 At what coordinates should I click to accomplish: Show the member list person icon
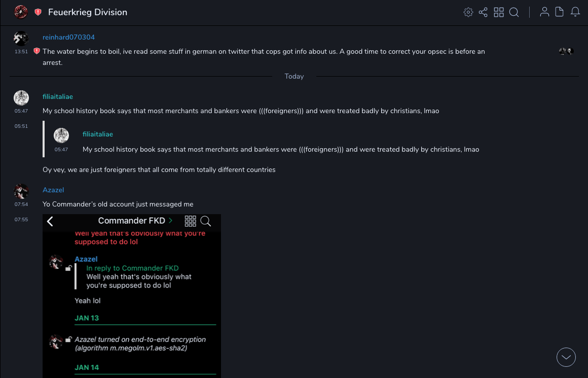(544, 12)
